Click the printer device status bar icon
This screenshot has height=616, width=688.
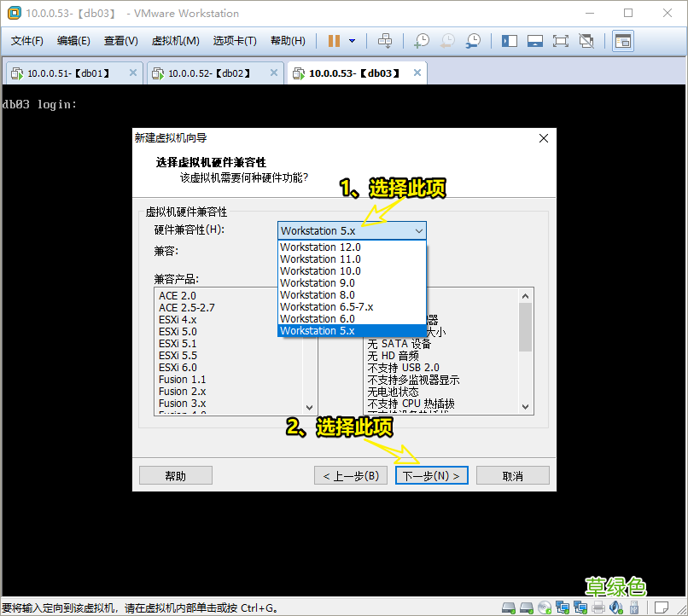click(598, 607)
